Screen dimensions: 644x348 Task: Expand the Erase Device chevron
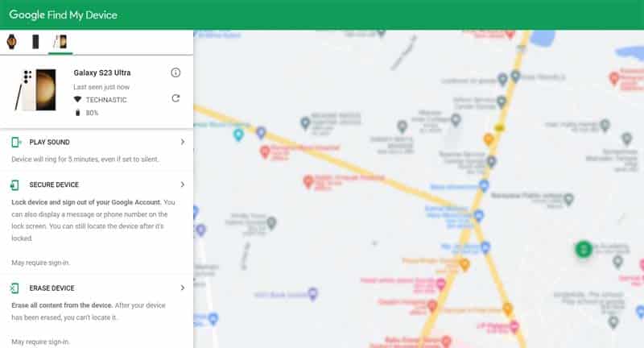point(183,288)
